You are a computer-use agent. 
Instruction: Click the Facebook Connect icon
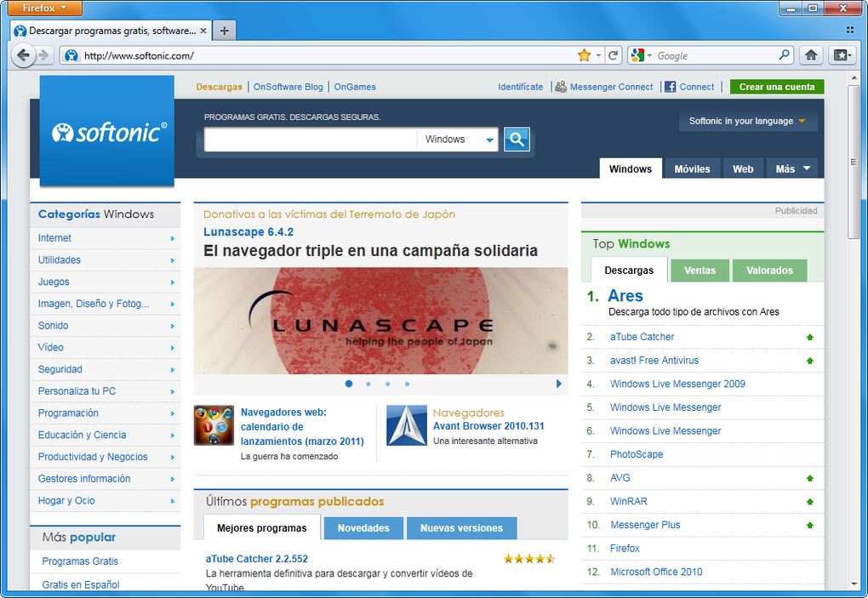click(x=671, y=87)
